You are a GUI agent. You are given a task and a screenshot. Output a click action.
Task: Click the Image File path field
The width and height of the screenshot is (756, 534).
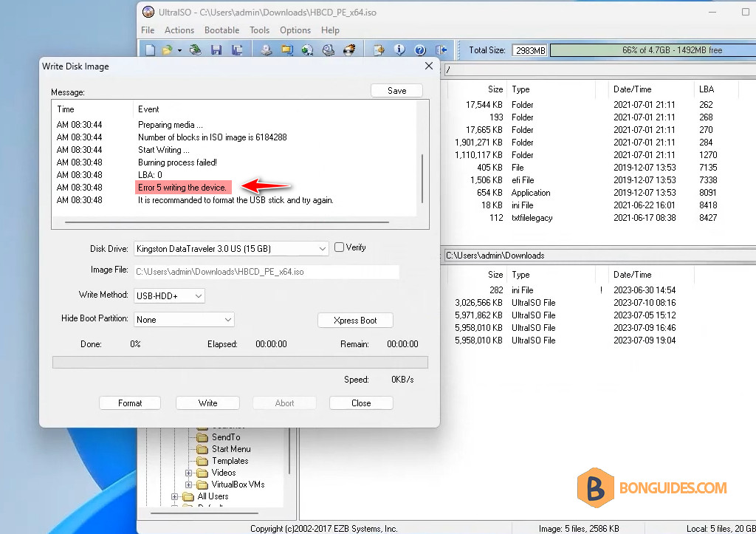point(267,272)
